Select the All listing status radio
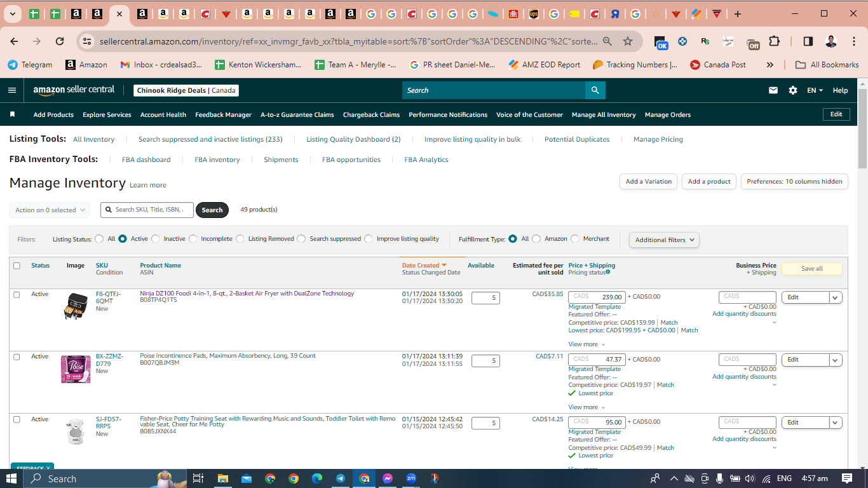 tap(99, 239)
